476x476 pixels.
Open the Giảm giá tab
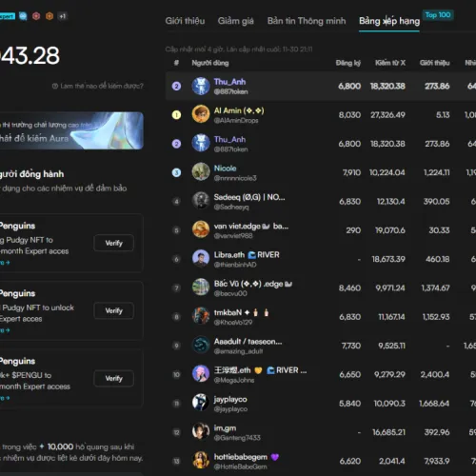coord(236,21)
